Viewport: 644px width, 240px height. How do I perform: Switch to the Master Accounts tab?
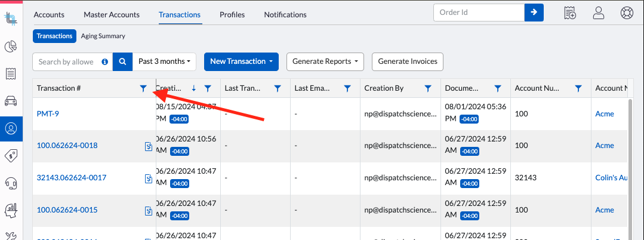[x=112, y=15]
